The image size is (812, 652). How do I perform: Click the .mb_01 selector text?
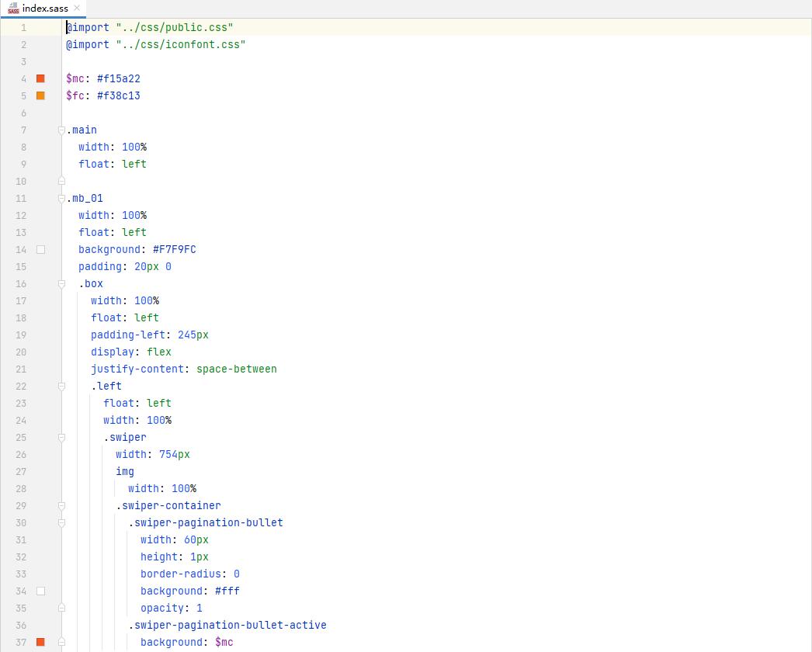pos(85,199)
